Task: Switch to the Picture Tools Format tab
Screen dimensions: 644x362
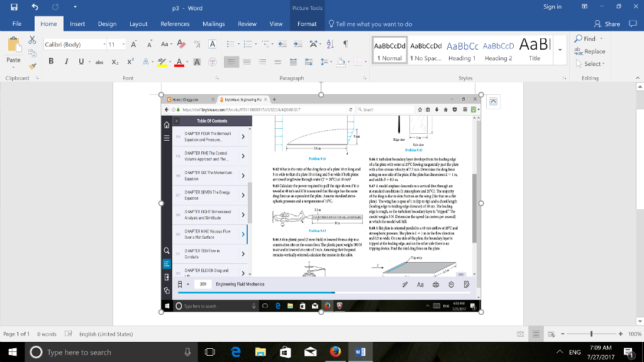Action: tap(307, 24)
